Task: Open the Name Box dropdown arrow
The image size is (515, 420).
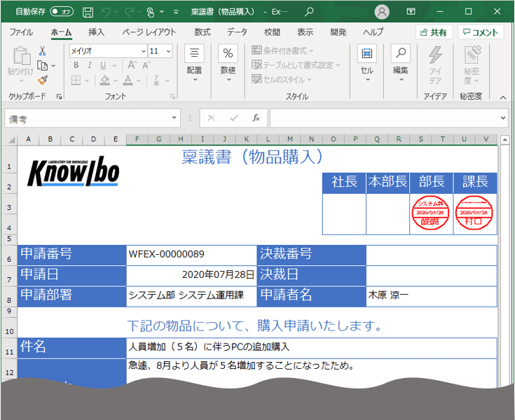Action: (x=174, y=118)
